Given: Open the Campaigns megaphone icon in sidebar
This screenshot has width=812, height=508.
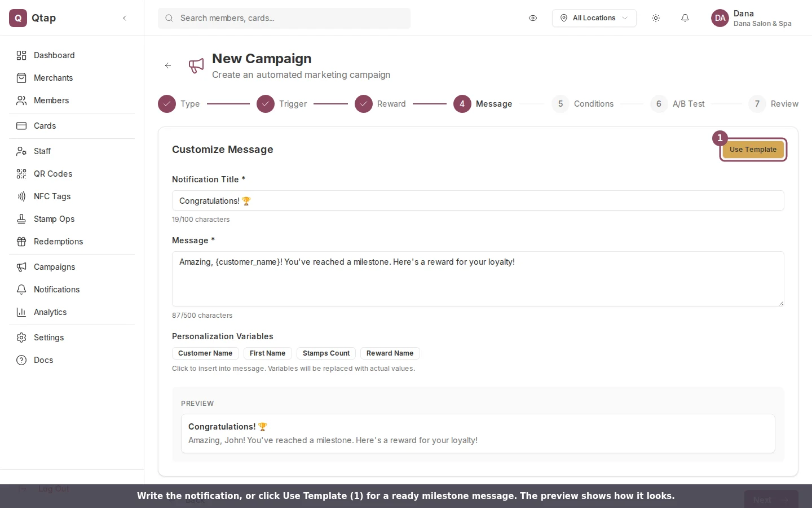Looking at the screenshot, I should (x=21, y=267).
